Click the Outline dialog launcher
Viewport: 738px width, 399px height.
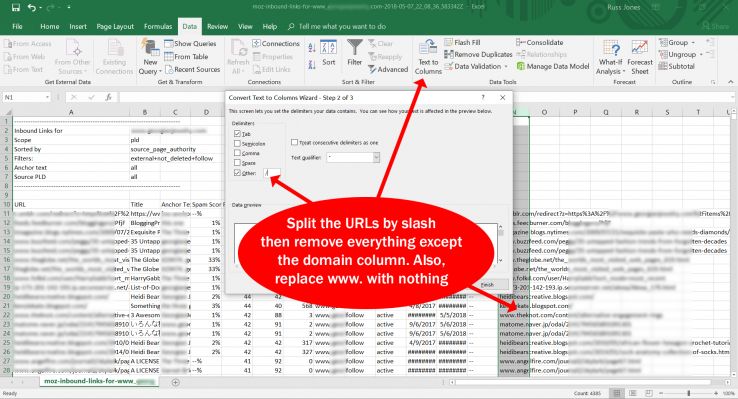pos(713,82)
